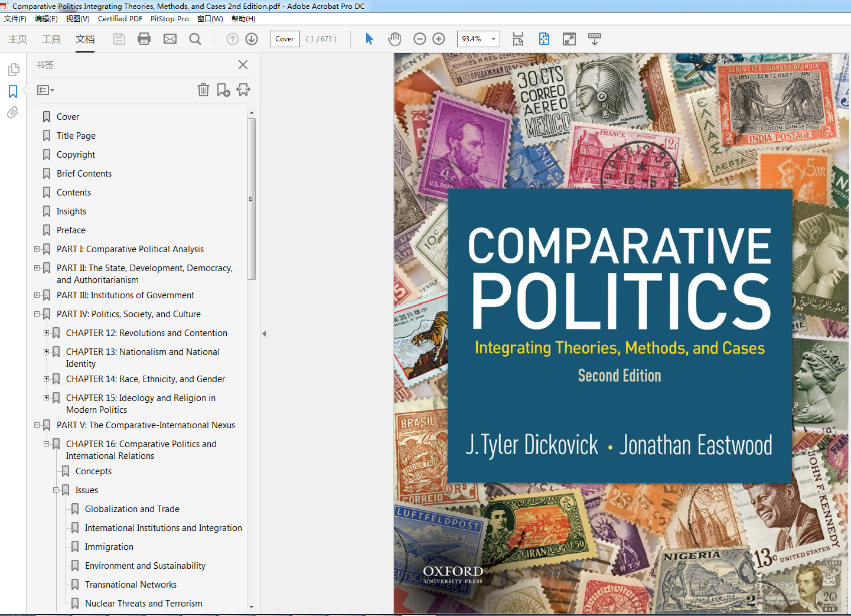
Task: Collapse PART IV: Politics, Society, and Culture
Action: coord(37,314)
